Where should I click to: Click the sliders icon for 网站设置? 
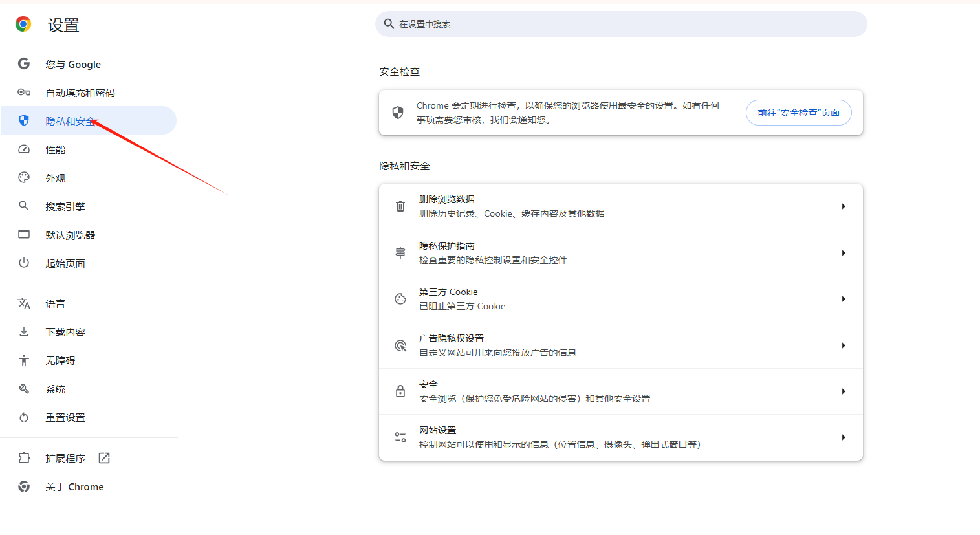[x=400, y=437]
